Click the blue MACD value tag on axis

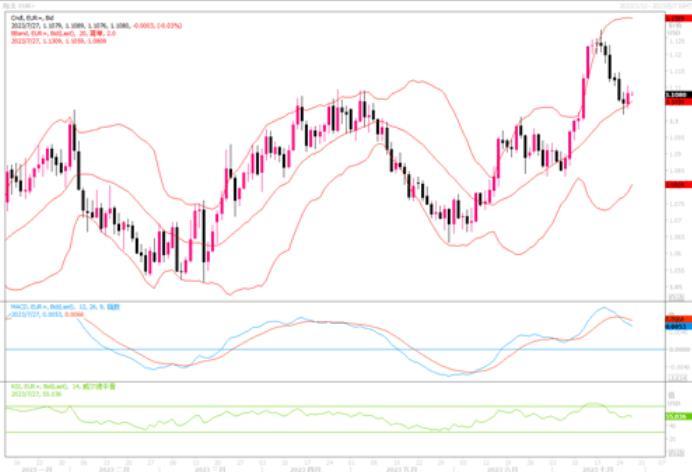tap(675, 326)
